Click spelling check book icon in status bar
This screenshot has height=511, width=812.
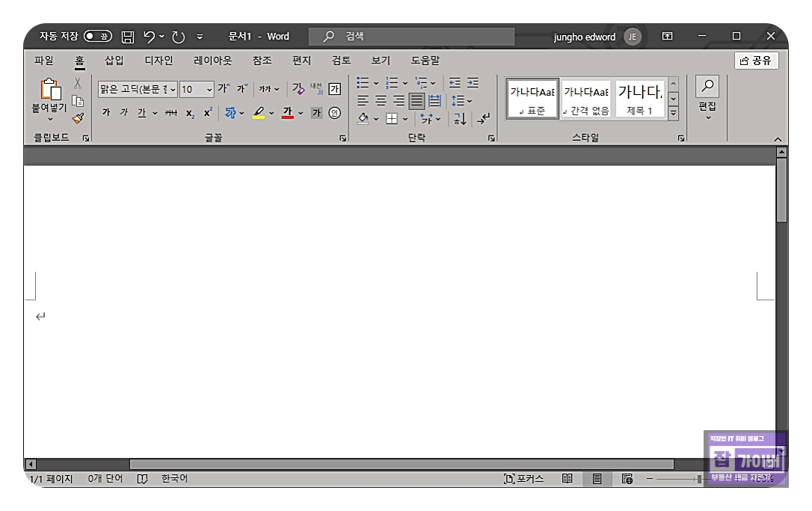(x=142, y=479)
